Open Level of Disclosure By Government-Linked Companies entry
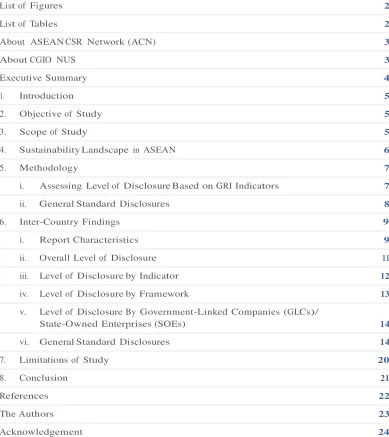 point(179,318)
